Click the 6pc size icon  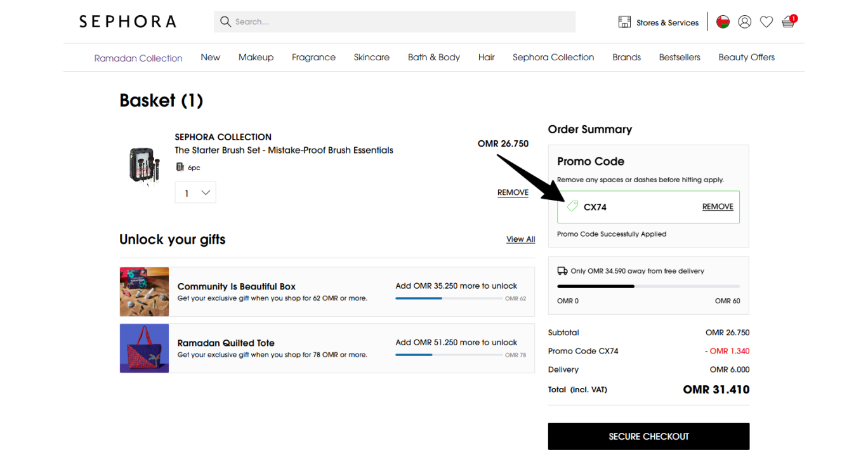coord(180,168)
